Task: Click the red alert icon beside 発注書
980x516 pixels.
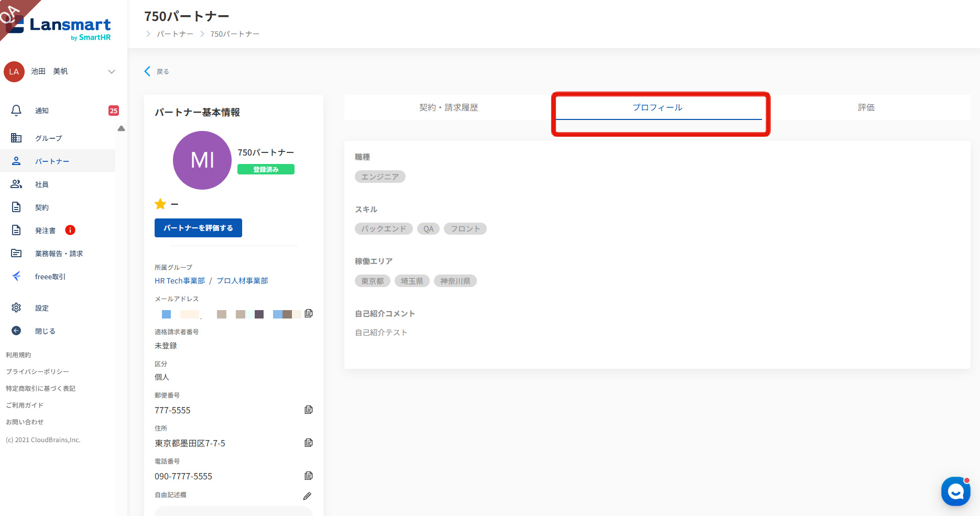Action: click(x=70, y=230)
